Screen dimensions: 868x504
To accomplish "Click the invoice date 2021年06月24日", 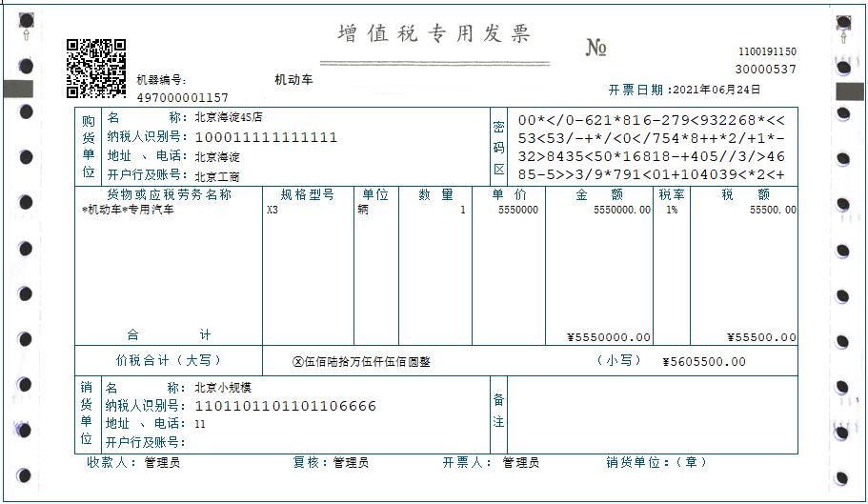I will 717,90.
